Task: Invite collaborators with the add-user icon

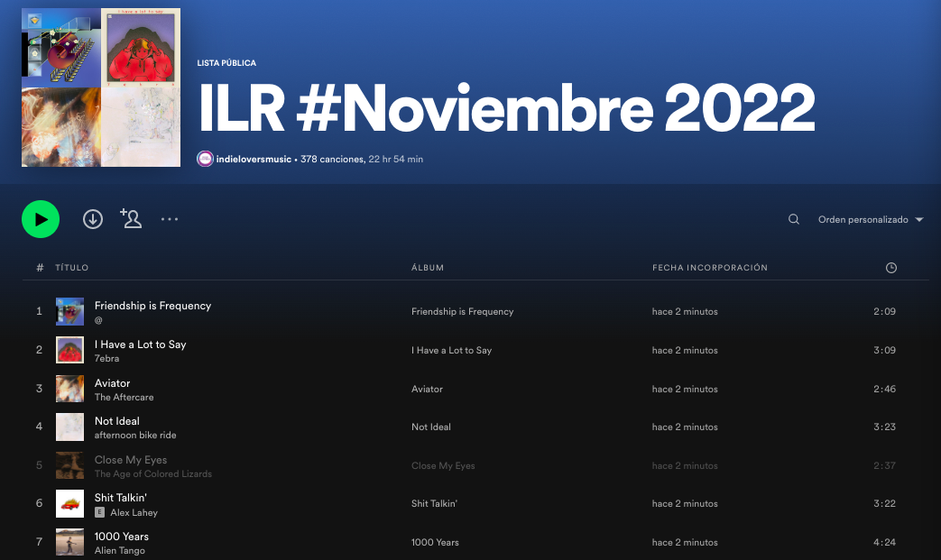Action: [x=131, y=219]
